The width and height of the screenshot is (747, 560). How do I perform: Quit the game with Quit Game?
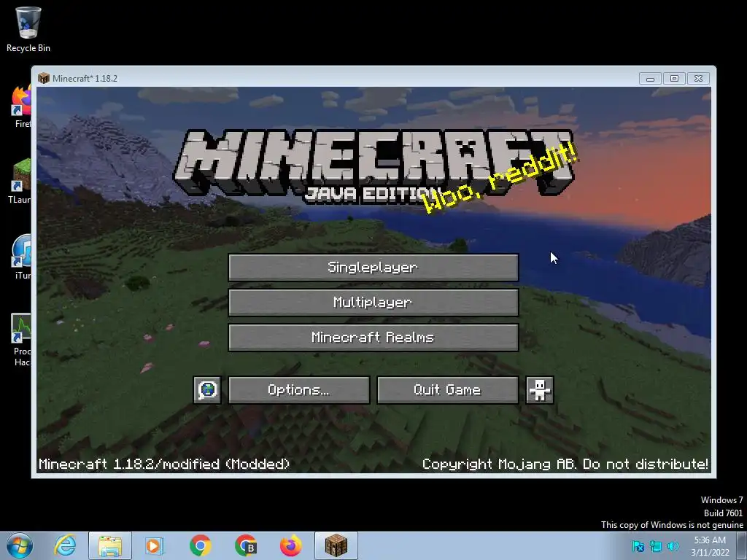tap(447, 390)
